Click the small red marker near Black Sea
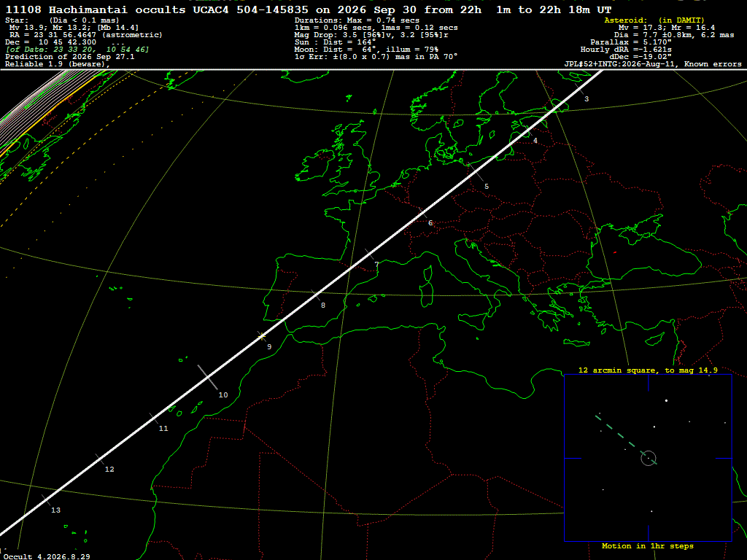The height and width of the screenshot is (560, 747). click(x=615, y=252)
